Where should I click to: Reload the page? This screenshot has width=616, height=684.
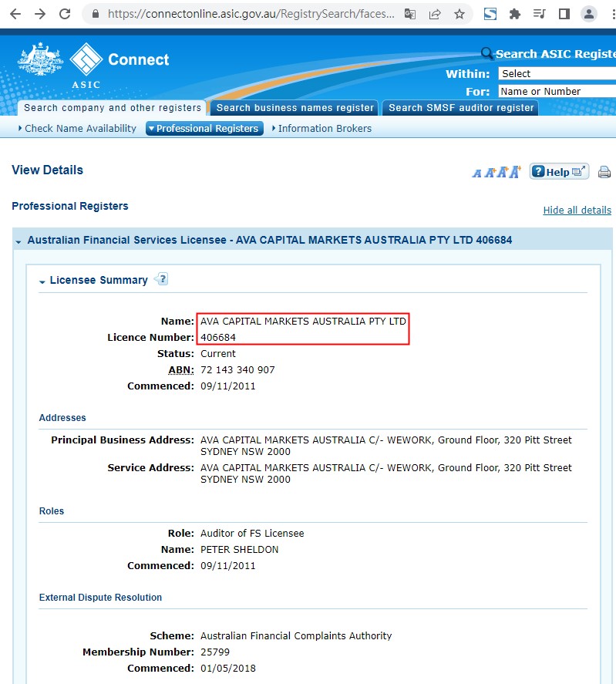tap(65, 14)
